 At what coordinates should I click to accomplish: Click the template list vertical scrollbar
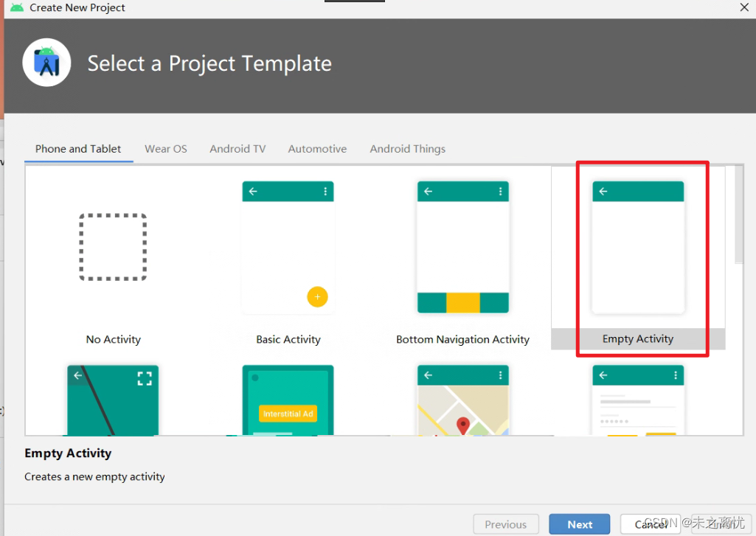(x=738, y=215)
